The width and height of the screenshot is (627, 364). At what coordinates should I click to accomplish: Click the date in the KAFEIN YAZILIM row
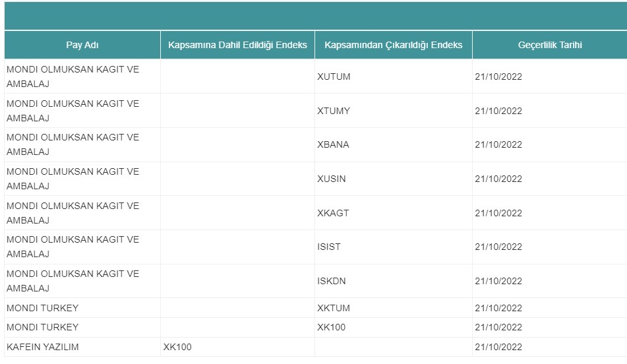[498, 347]
